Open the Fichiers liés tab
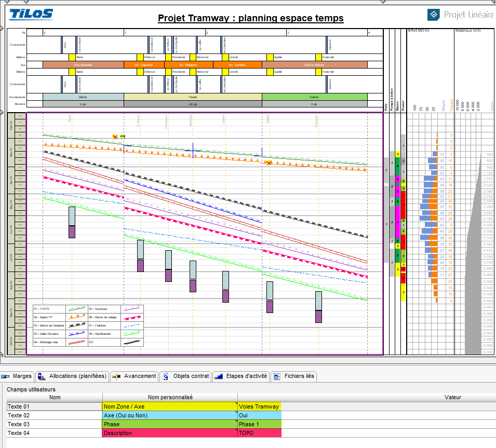Viewport: 496px width, 448px height. [x=293, y=376]
